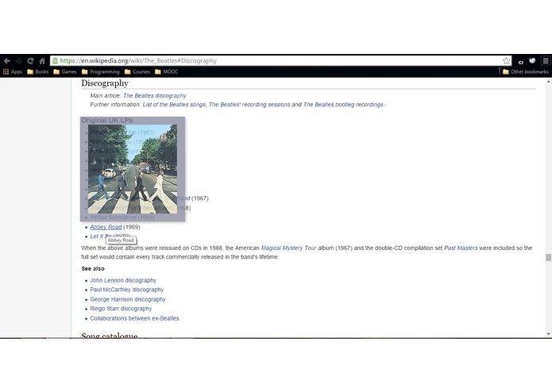Image resolution: width=552 pixels, height=392 pixels.
Task: Open the Chrome hamburger menu
Action: click(546, 61)
